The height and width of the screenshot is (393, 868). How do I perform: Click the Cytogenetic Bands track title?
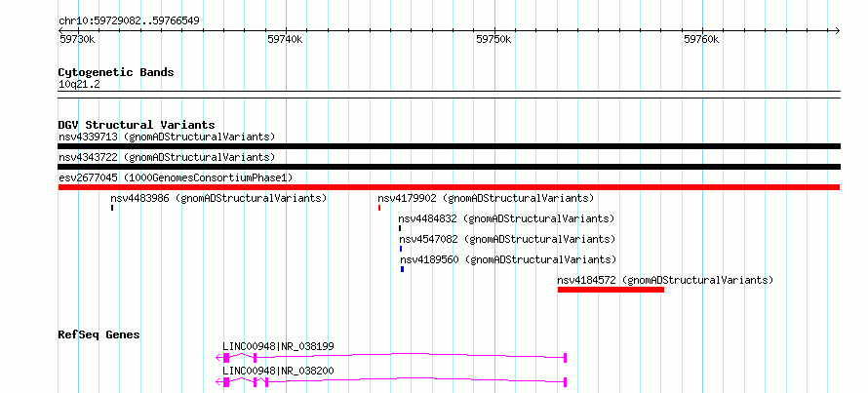pos(116,72)
